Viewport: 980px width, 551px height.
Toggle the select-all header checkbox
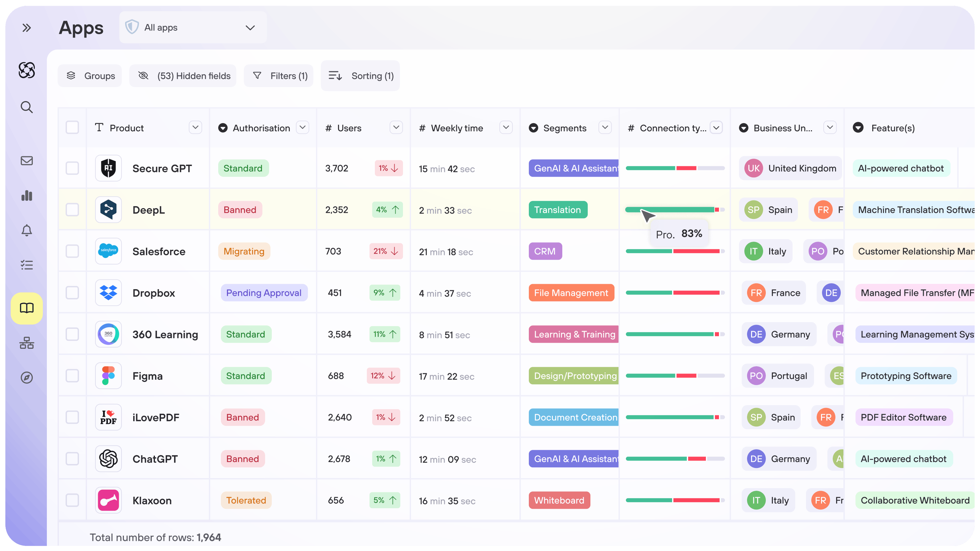pos(72,128)
